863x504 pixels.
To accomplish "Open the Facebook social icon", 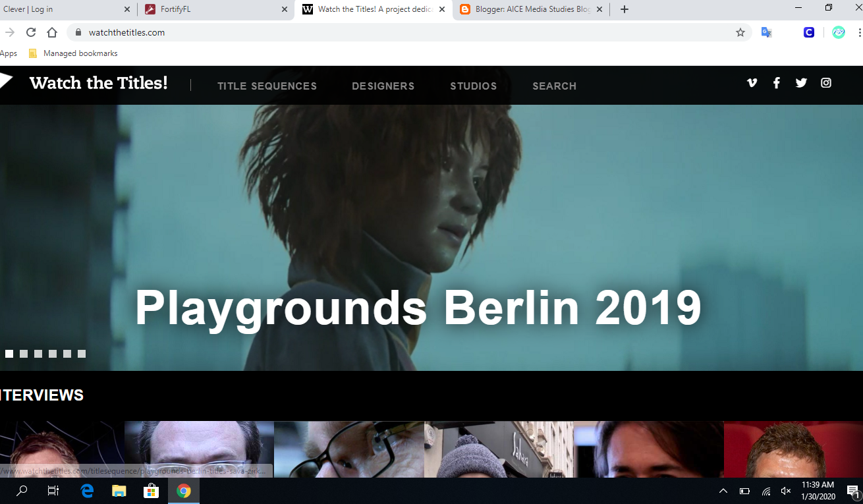I will pos(777,83).
